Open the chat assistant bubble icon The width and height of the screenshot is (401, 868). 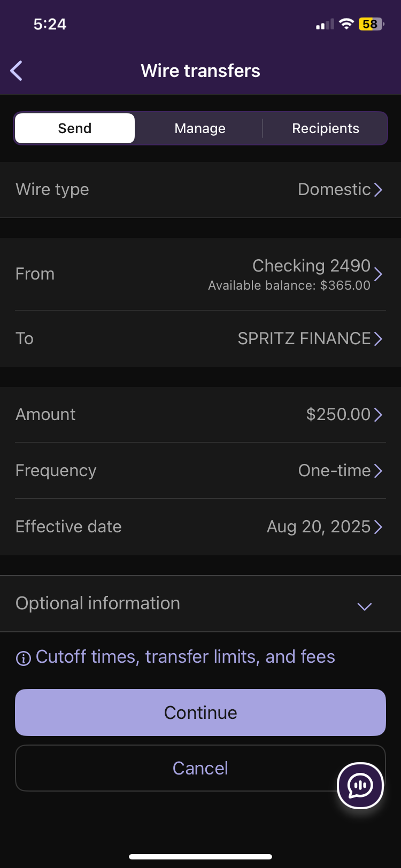pos(360,785)
